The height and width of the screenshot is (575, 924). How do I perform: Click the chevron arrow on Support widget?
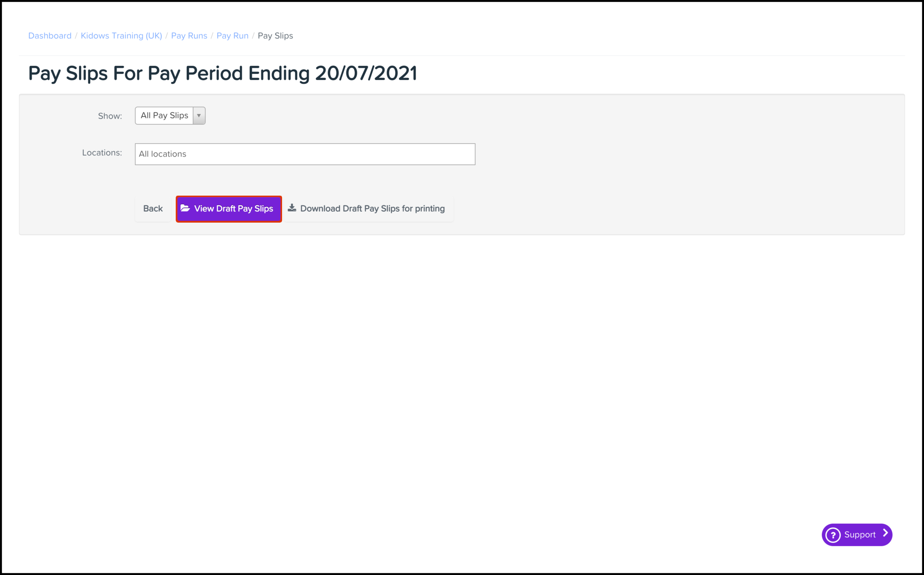pos(885,533)
